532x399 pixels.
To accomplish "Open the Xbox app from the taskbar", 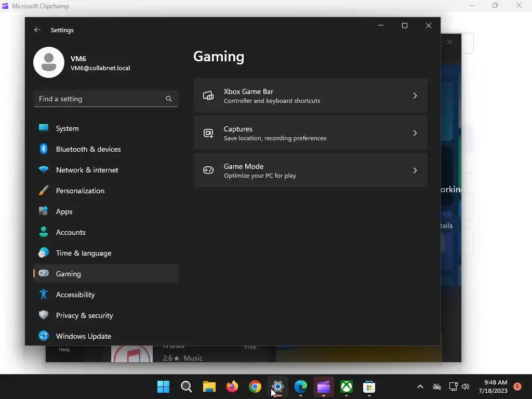I will (347, 387).
